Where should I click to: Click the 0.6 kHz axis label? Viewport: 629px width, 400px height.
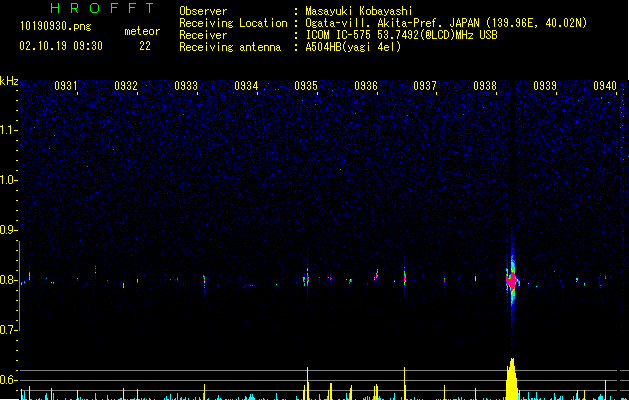(9, 380)
